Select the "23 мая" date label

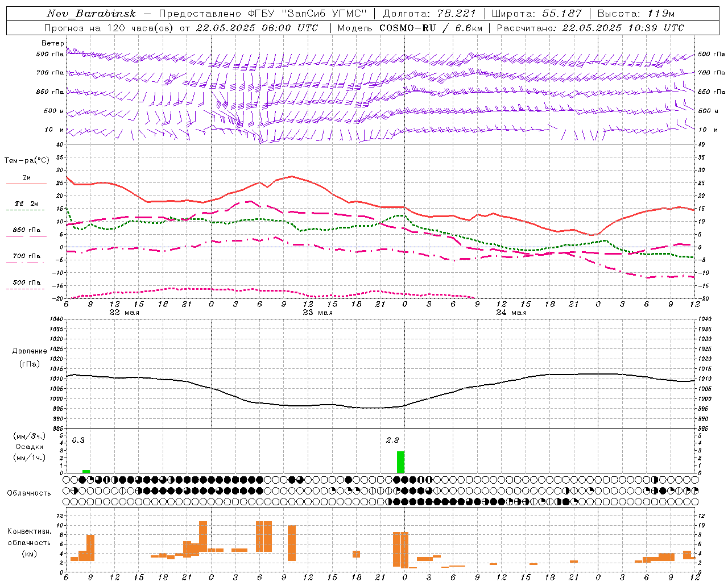pos(317,313)
